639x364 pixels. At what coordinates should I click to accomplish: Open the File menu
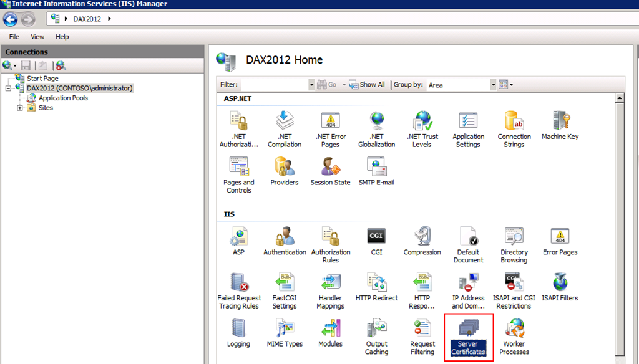click(x=14, y=37)
